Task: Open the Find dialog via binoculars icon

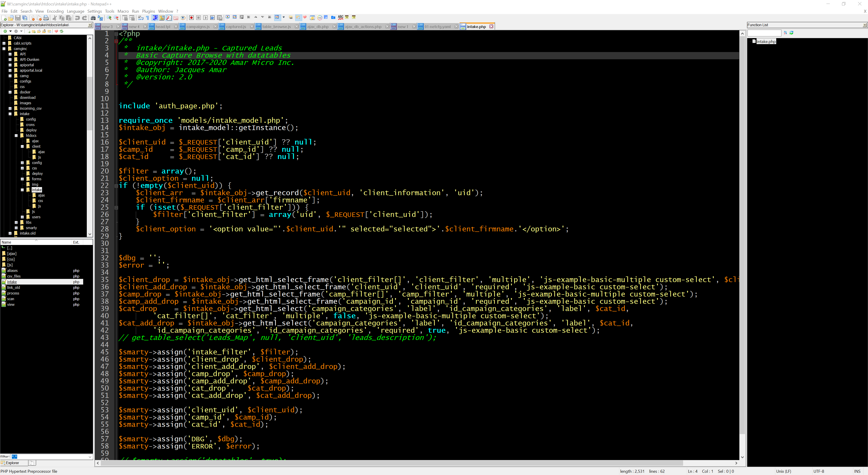Action: pos(93,18)
